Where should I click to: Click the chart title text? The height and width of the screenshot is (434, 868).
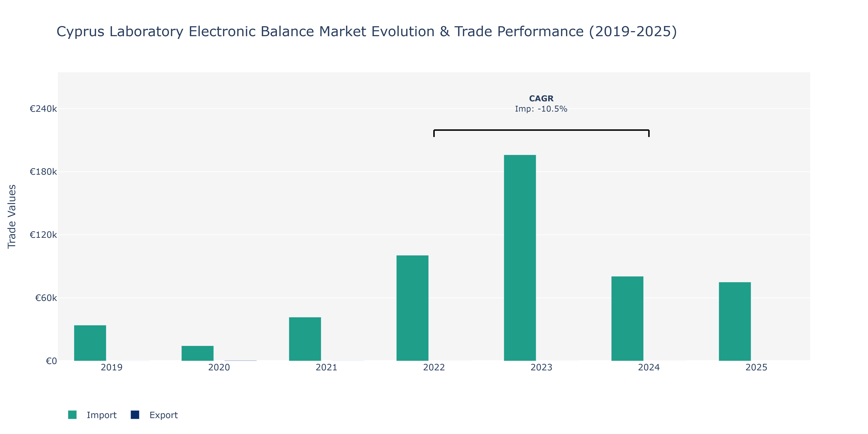[x=367, y=31]
